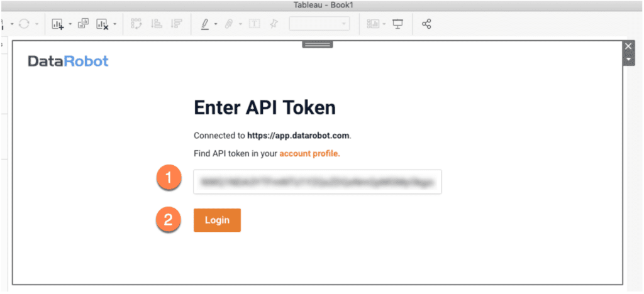Click the Group Members paperclip icon
The width and height of the screenshot is (644, 294).
coord(229,24)
